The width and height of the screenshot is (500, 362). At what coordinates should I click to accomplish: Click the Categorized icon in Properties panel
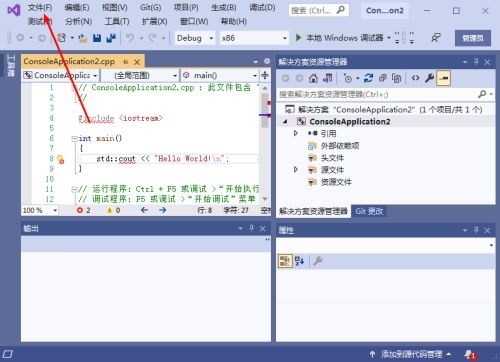pyautogui.click(x=285, y=261)
